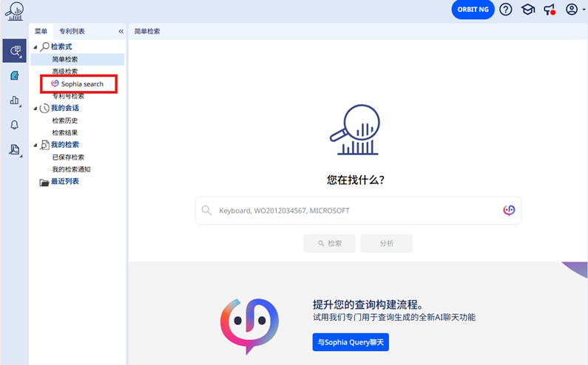Collapse the menu panel with double chevron
Image resolution: width=588 pixels, height=365 pixels.
click(x=121, y=32)
